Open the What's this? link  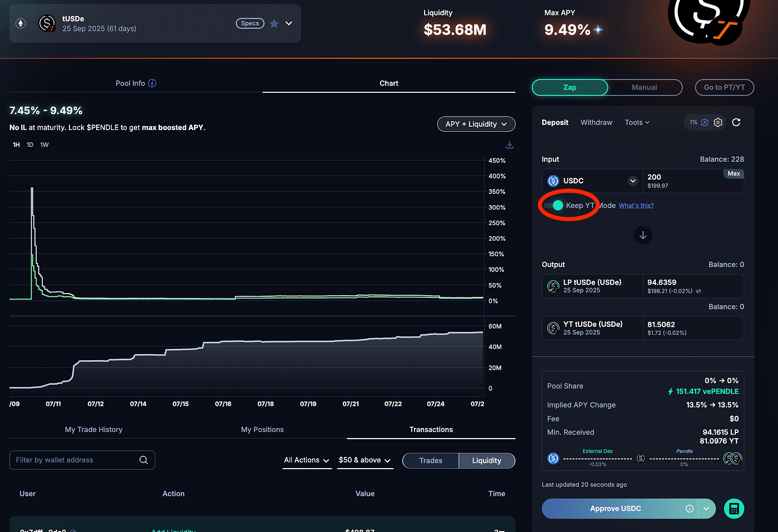pos(636,205)
